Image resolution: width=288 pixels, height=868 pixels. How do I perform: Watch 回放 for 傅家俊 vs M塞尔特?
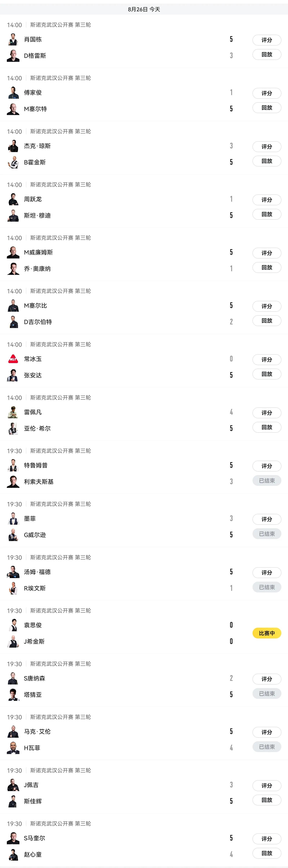coord(267,108)
